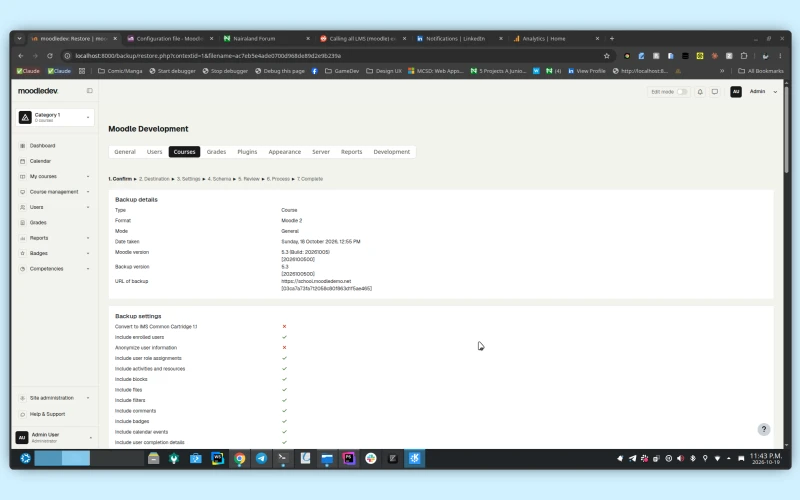Click the school.moodledemo.net backup URL text
Viewport: 800px width, 500px height.
coord(316,281)
